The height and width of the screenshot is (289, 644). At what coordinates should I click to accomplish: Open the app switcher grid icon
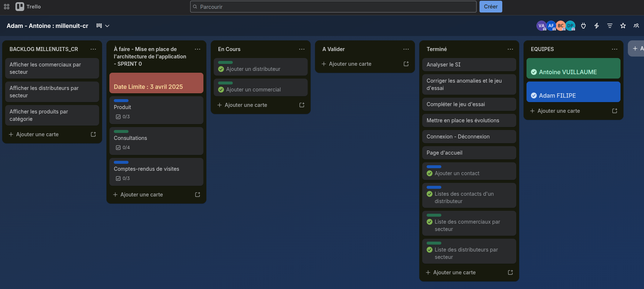coord(7,7)
